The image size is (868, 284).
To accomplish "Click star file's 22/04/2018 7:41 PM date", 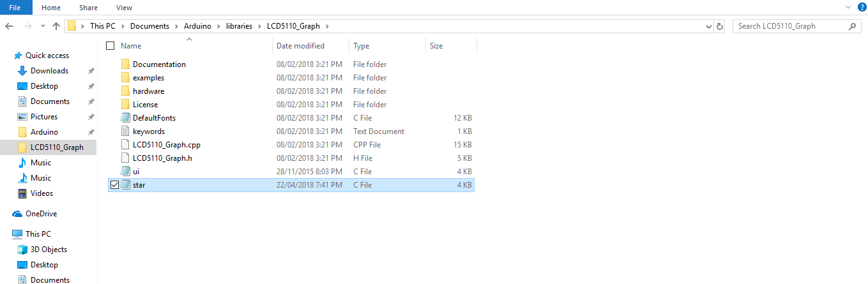I will 309,184.
